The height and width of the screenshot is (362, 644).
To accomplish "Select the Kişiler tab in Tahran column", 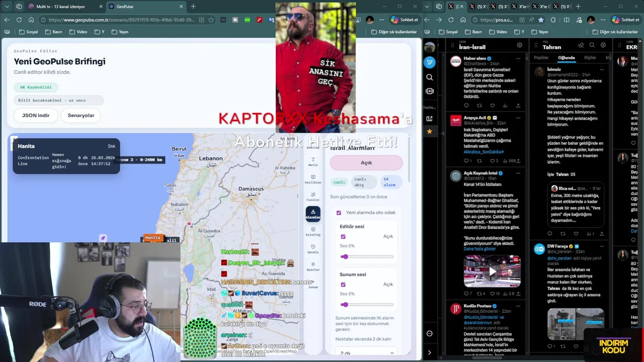I will [x=590, y=58].
